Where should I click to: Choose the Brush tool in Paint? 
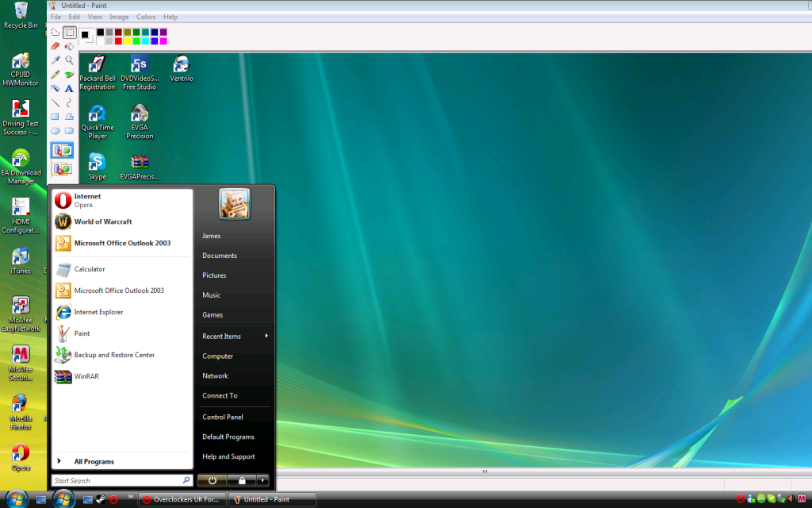(70, 74)
